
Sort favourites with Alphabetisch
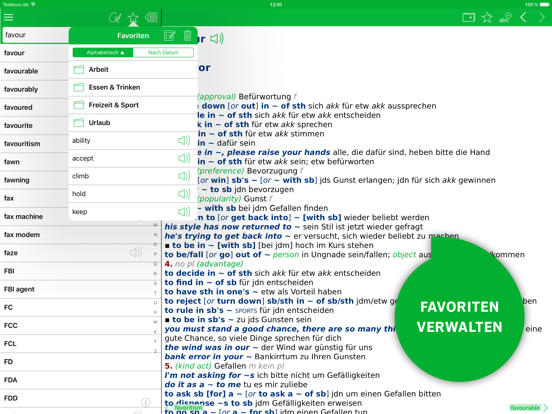coord(103,52)
